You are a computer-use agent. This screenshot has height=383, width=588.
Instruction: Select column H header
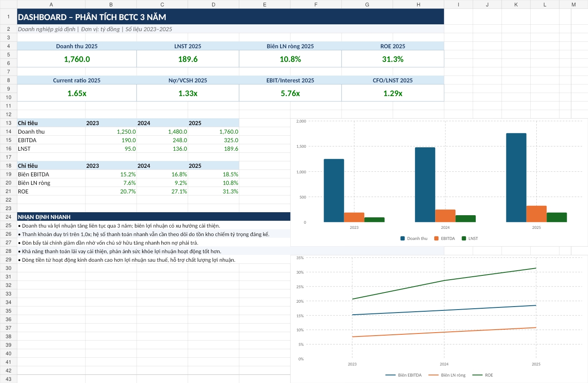(x=418, y=4)
